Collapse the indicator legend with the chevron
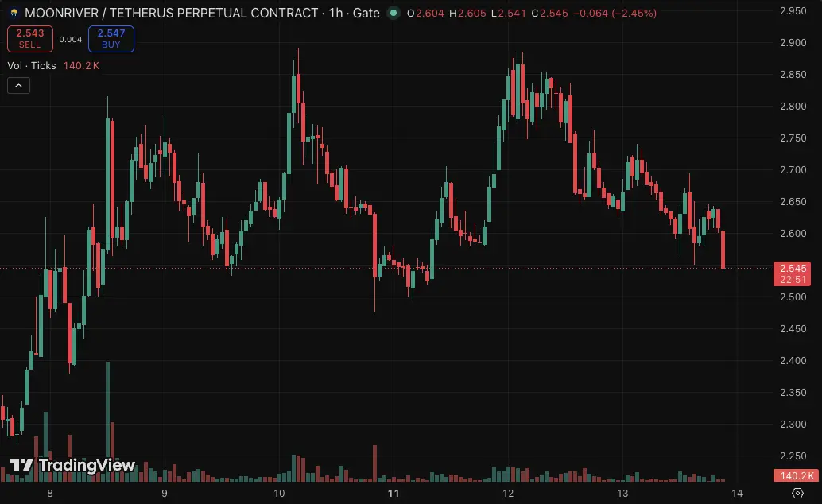 [19, 86]
